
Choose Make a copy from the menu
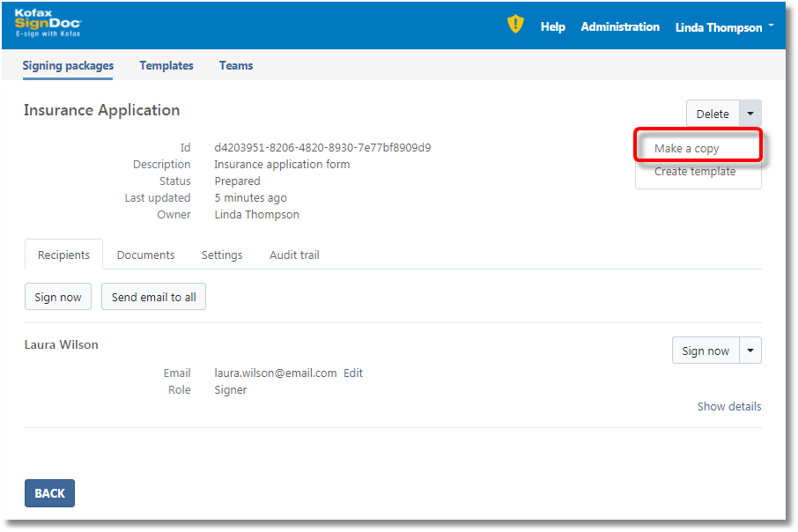click(x=686, y=149)
